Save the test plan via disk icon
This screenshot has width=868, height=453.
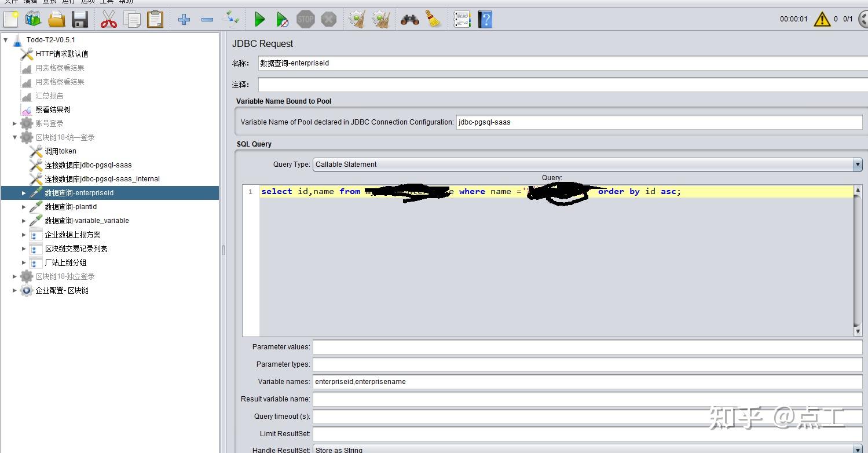pyautogui.click(x=79, y=19)
